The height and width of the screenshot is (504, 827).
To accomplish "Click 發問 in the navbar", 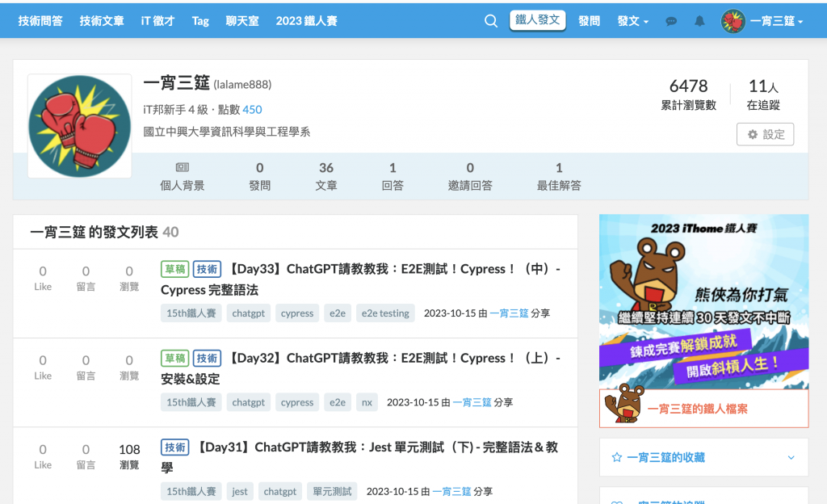I will point(589,21).
